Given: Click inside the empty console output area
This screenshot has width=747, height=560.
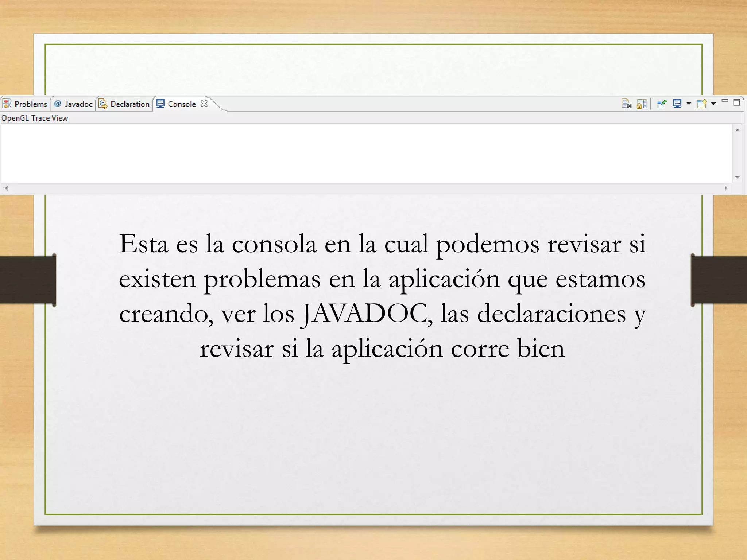Looking at the screenshot, I should (x=366, y=154).
